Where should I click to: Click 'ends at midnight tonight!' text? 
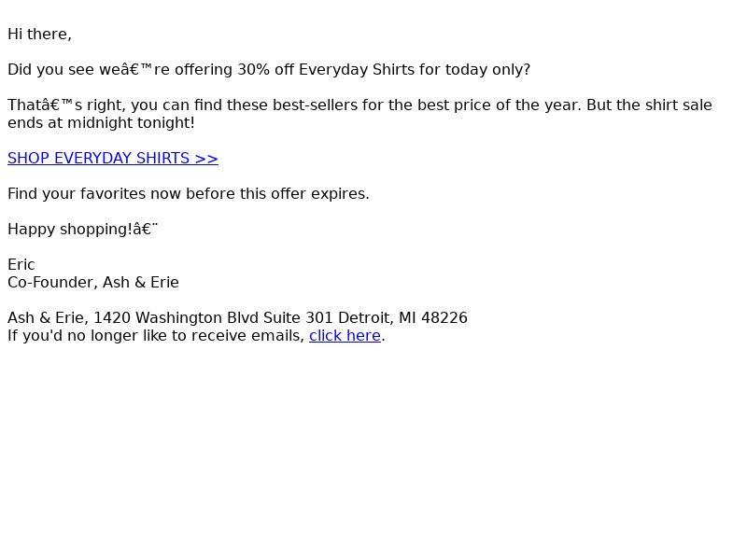point(101,123)
